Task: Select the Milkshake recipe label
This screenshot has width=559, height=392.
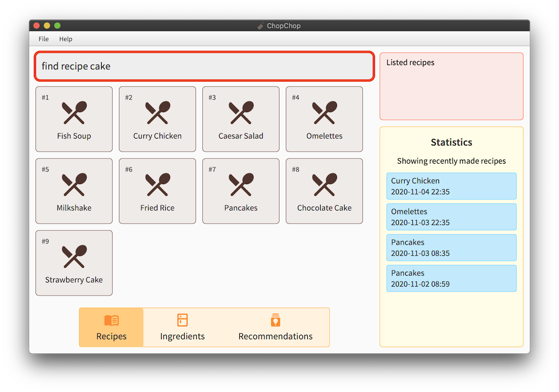Action: pos(74,208)
